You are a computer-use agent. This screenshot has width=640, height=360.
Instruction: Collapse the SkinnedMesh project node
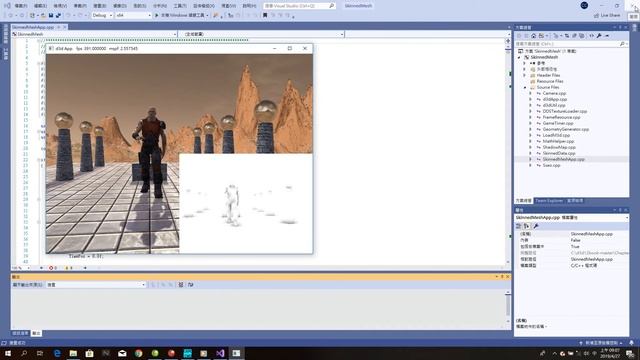click(519, 57)
